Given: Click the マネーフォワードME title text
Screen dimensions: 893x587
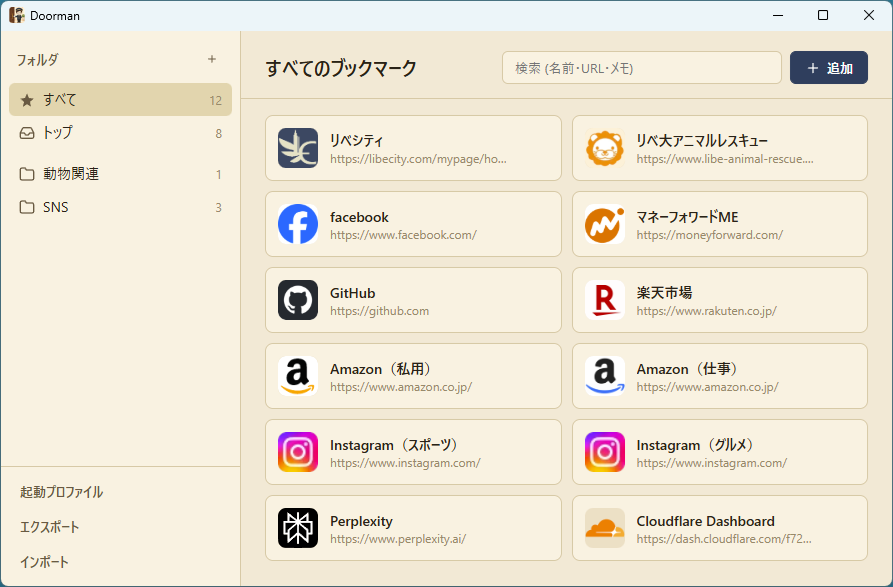Looking at the screenshot, I should (687, 217).
